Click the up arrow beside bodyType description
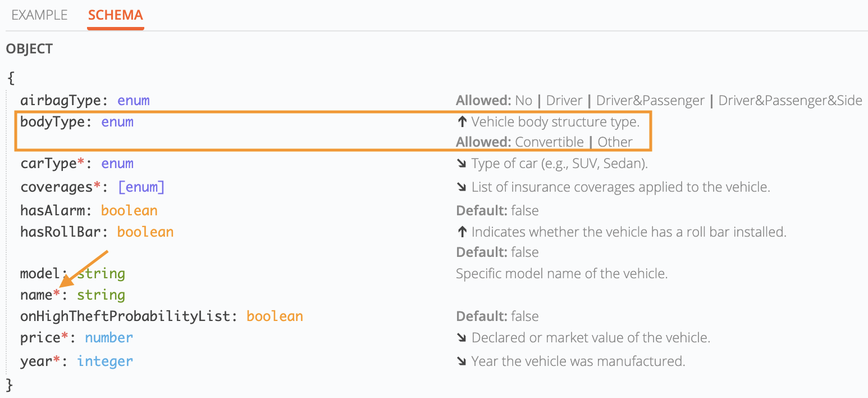 point(463,122)
